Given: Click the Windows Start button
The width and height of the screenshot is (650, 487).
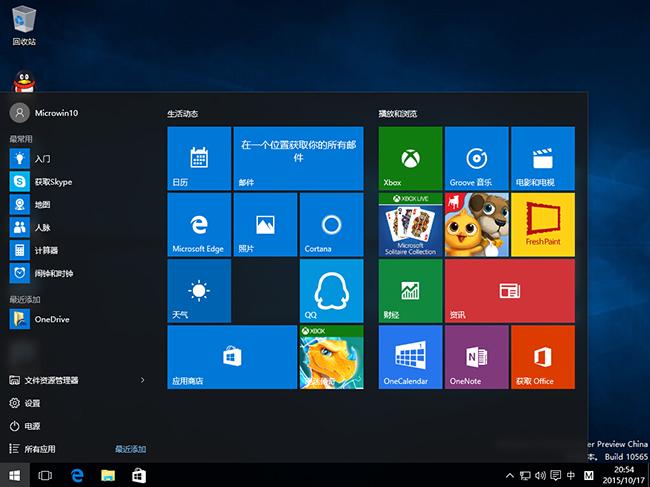Looking at the screenshot, I should (15, 475).
